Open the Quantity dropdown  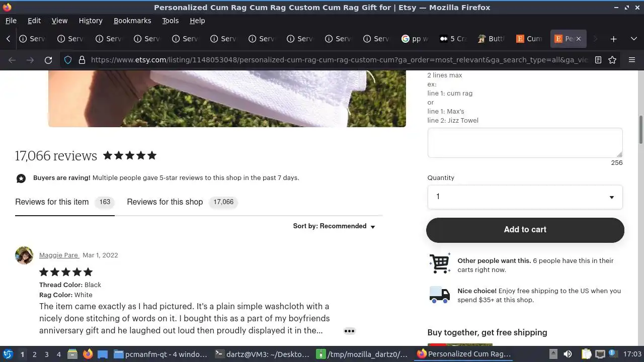[525, 197]
